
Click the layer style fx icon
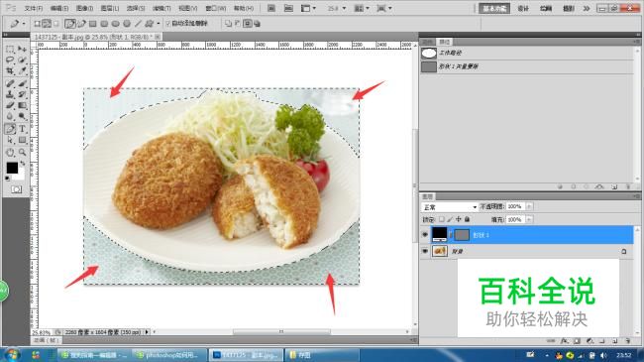[x=565, y=340]
